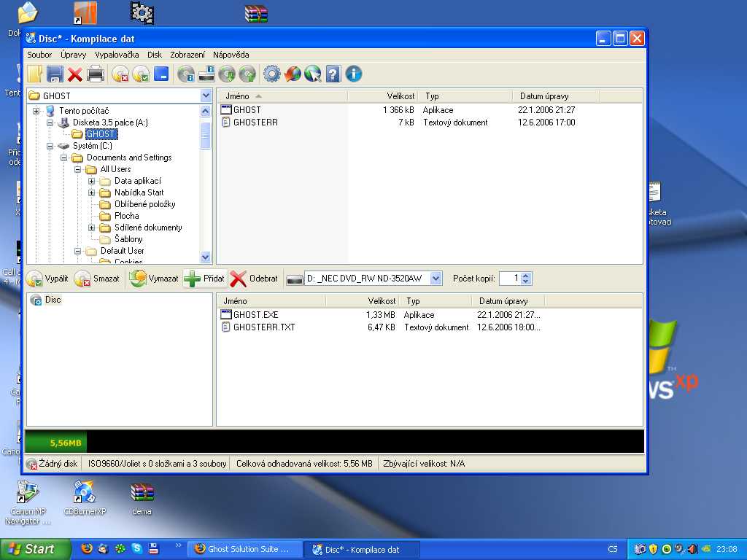Click the Vymazat button
Screen dimensions: 747x560
coord(154,279)
